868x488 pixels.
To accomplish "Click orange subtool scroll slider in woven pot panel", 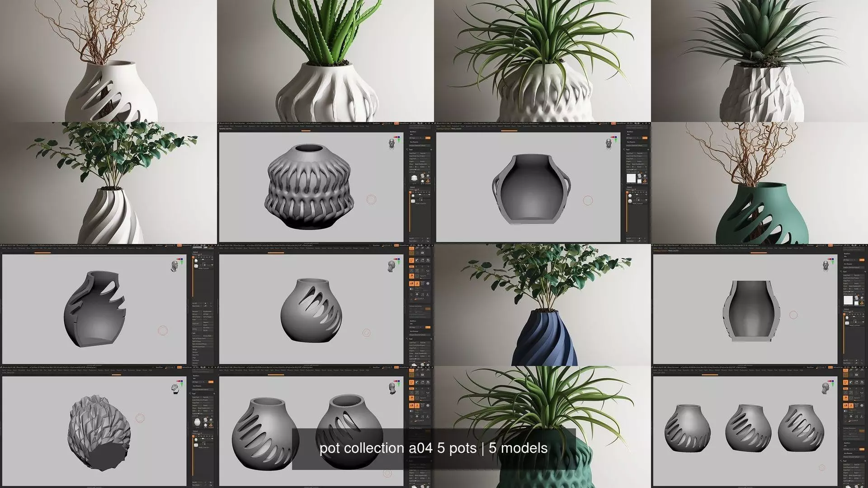I will (410, 212).
